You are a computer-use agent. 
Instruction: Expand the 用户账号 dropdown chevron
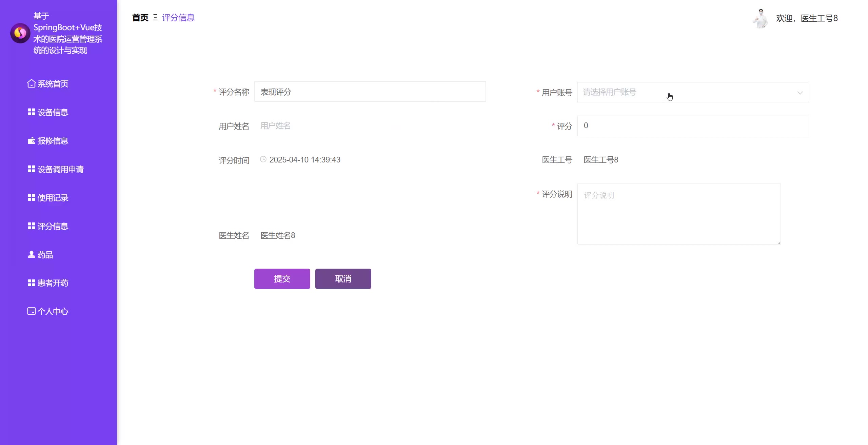coord(800,93)
